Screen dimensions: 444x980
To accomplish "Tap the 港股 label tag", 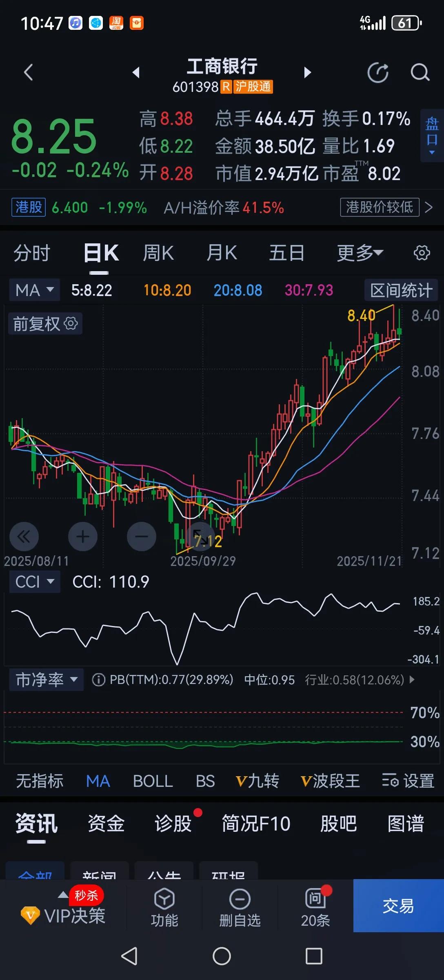I will pyautogui.click(x=29, y=207).
